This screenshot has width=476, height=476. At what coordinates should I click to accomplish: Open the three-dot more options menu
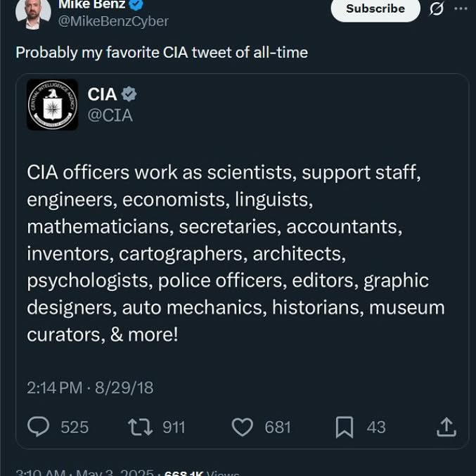pyautogui.click(x=461, y=8)
